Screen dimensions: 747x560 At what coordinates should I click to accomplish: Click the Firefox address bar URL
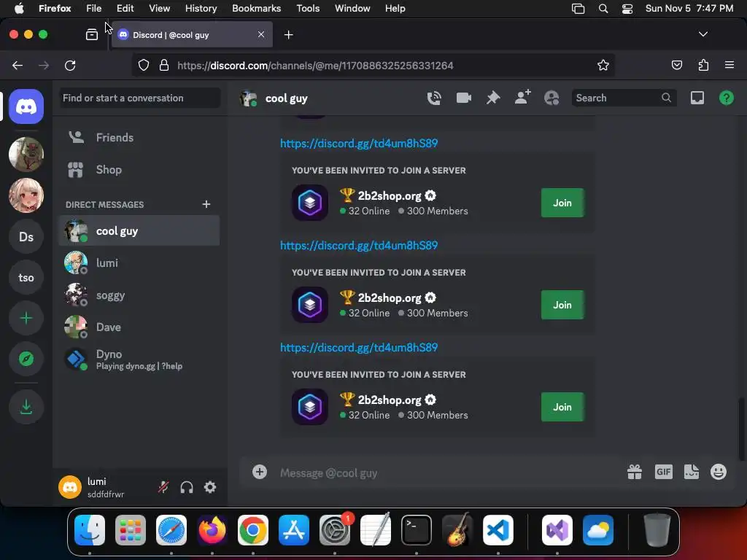click(315, 65)
